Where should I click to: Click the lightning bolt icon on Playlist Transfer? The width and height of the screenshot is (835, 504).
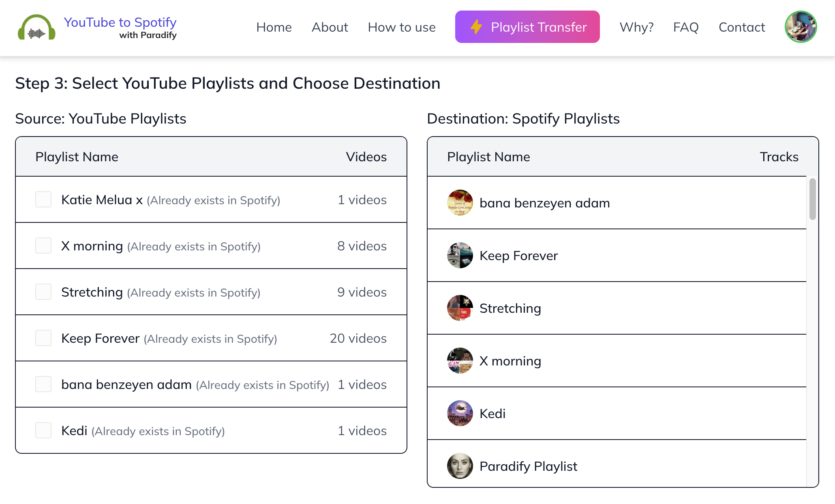476,27
